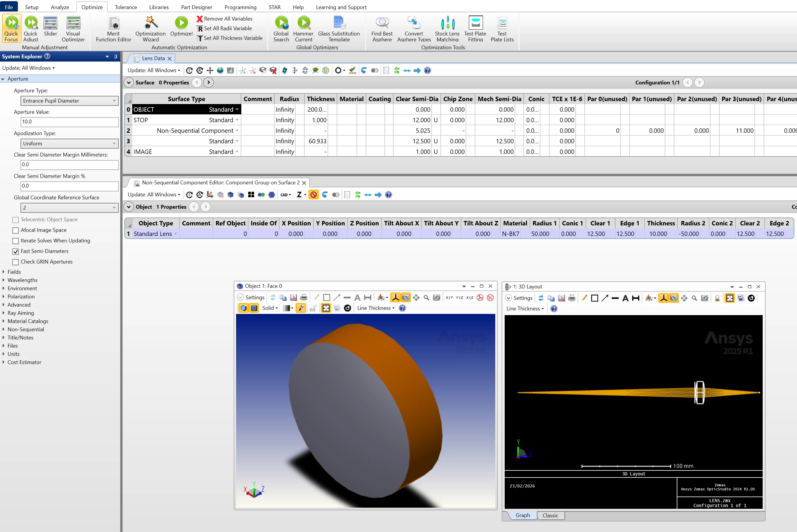Image resolution: width=797 pixels, height=532 pixels.
Task: Switch to the Tolerance ribbon tab
Action: [126, 7]
